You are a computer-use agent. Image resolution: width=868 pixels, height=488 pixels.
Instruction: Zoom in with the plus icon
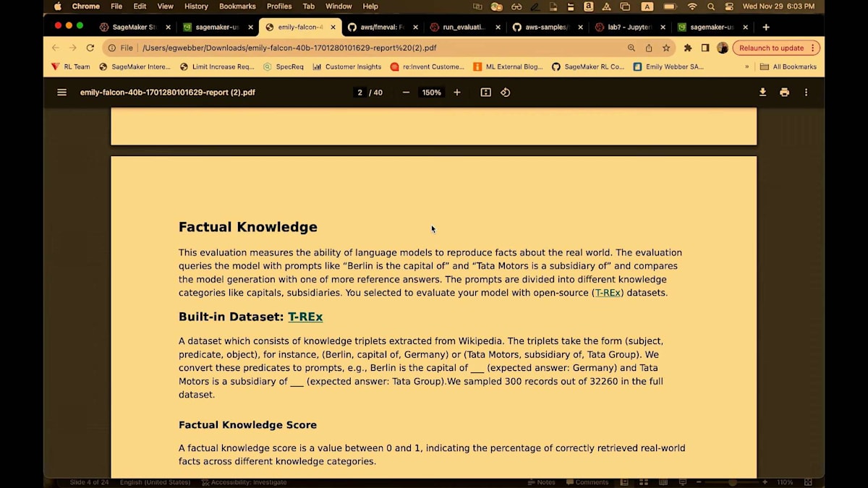pos(457,93)
